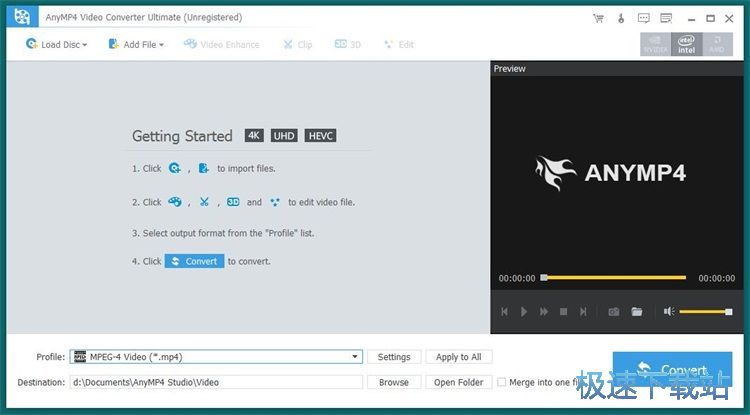The width and height of the screenshot is (750, 415).
Task: Expand the Profile format dropdown
Action: point(354,357)
